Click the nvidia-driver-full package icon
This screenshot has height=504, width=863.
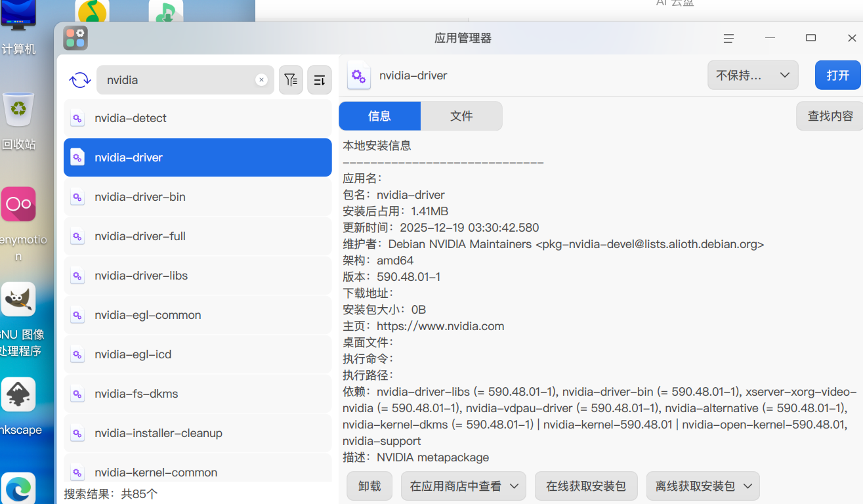pyautogui.click(x=77, y=236)
